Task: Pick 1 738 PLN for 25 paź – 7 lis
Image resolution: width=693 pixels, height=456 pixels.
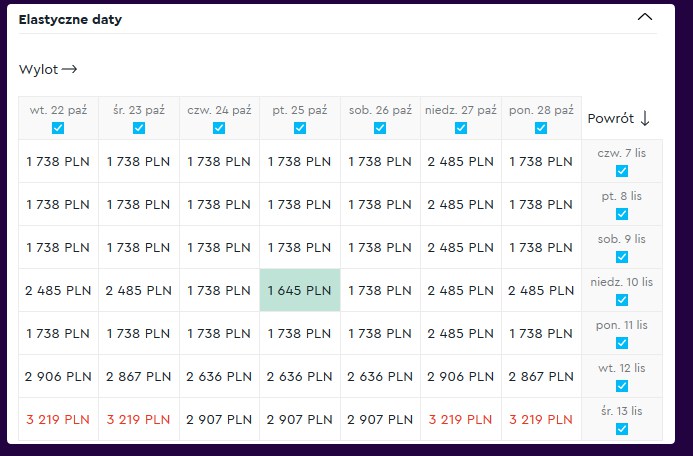Action: tap(300, 161)
